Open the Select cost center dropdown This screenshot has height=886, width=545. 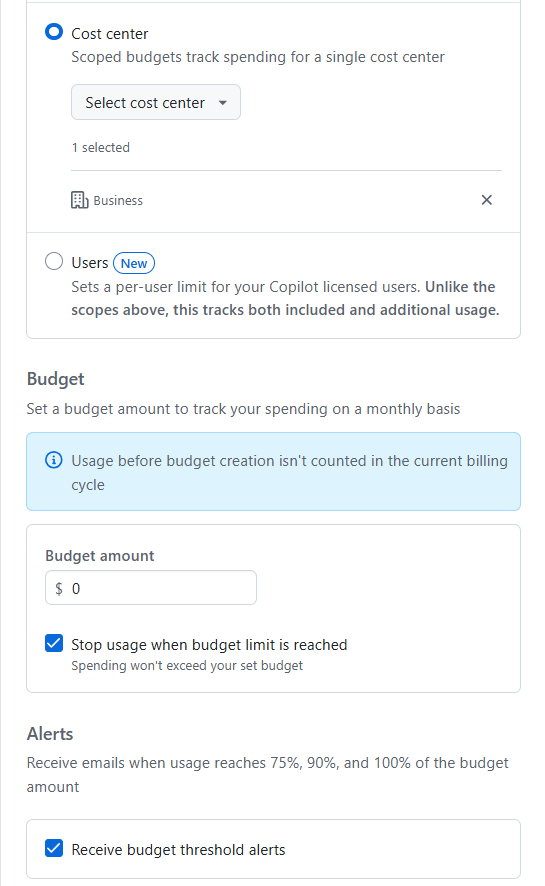(x=156, y=102)
